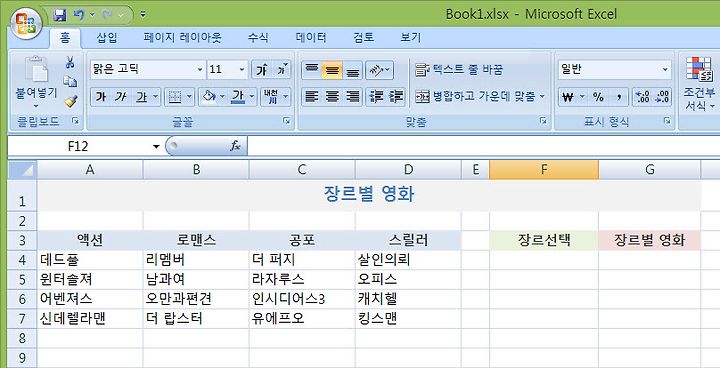Screen dimensions: 720x368
Task: Increase the cell indent
Action: [x=396, y=97]
